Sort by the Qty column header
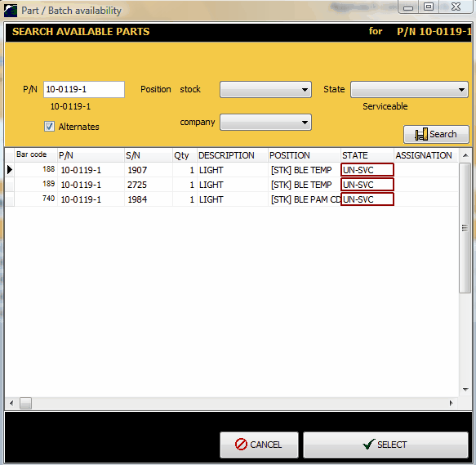Viewport: 476px width, 465px height. point(185,155)
